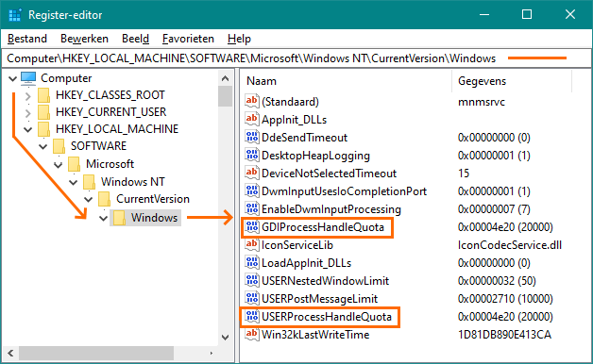
Task: Open the Favorieten menu
Action: (x=188, y=39)
